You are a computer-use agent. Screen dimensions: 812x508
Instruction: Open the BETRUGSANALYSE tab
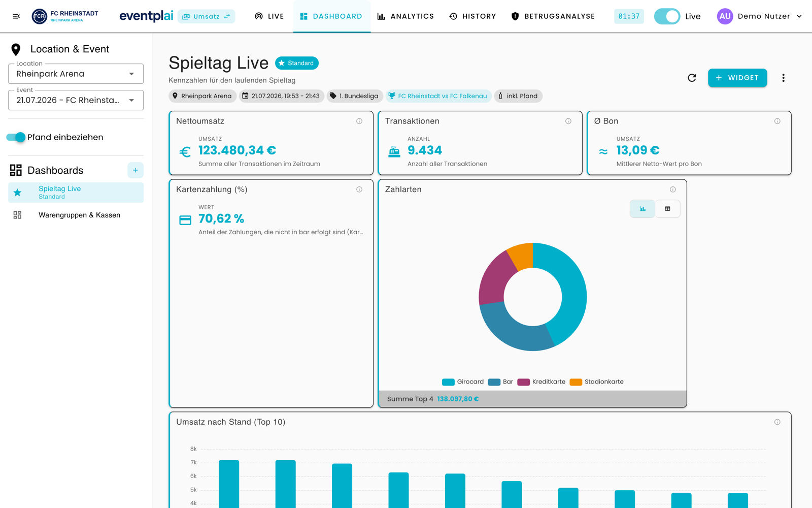pos(553,16)
